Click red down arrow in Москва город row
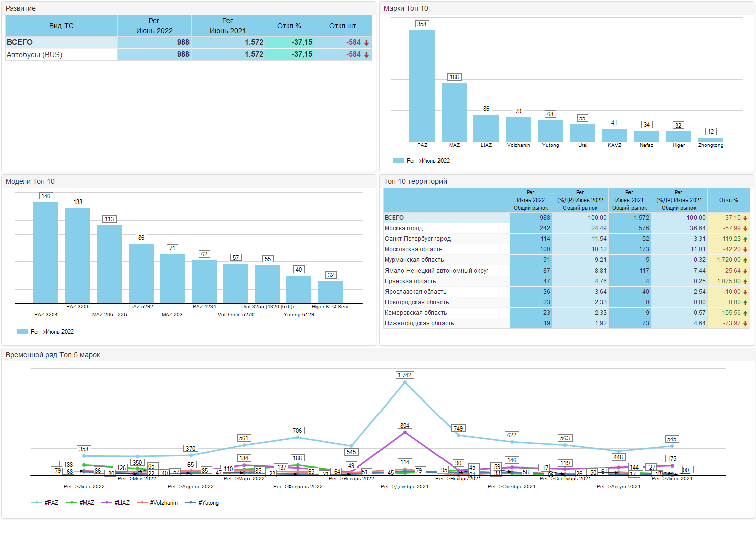The image size is (756, 534). 745,229
